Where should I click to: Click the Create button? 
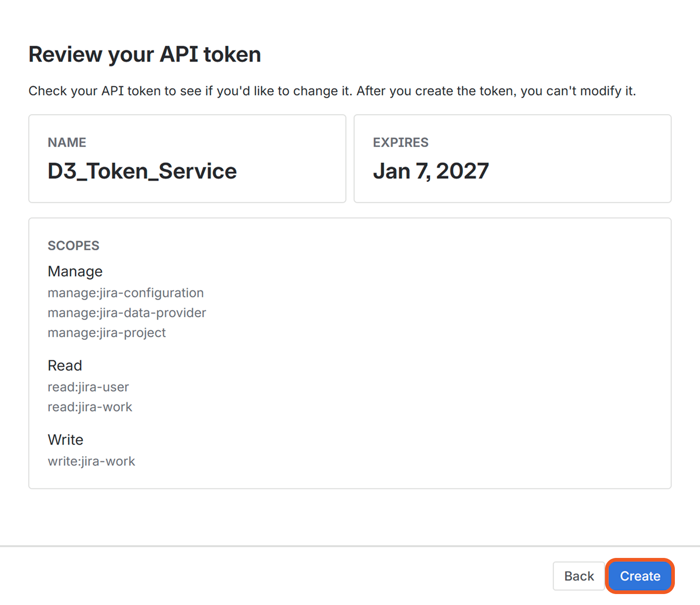pos(639,576)
